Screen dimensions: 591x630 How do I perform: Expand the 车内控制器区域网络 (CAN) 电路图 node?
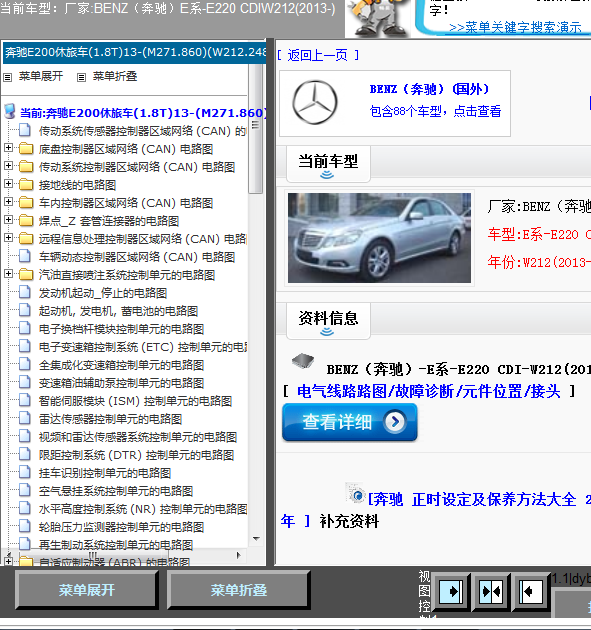tap(8, 202)
